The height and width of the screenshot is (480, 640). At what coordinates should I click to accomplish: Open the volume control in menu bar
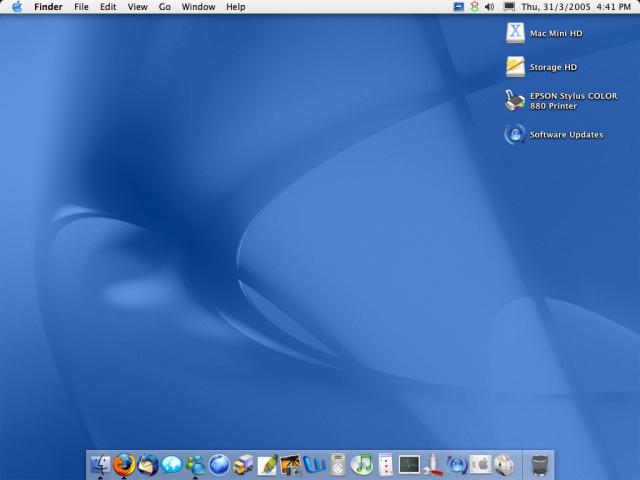489,7
